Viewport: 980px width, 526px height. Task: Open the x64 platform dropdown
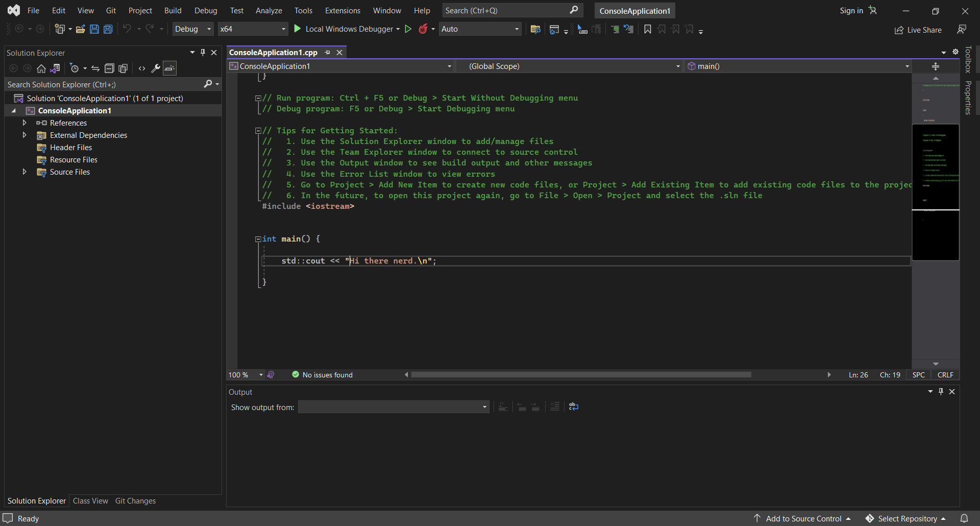tap(253, 29)
